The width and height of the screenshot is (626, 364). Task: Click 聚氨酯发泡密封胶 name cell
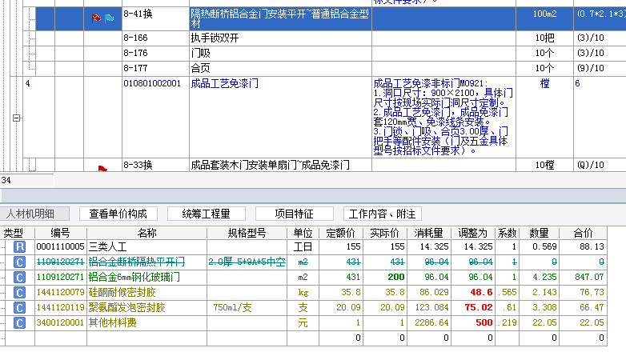point(147,308)
